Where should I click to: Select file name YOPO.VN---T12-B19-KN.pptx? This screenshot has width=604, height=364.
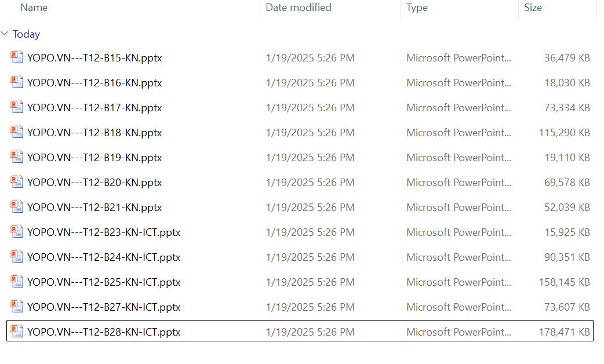point(94,158)
